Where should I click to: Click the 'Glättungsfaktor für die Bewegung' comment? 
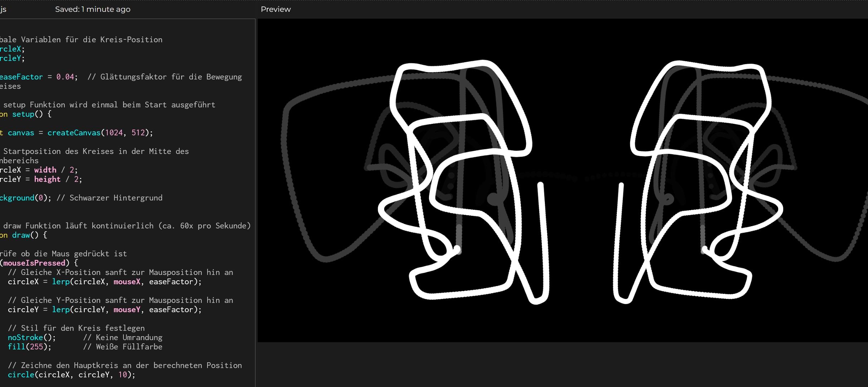click(171, 77)
